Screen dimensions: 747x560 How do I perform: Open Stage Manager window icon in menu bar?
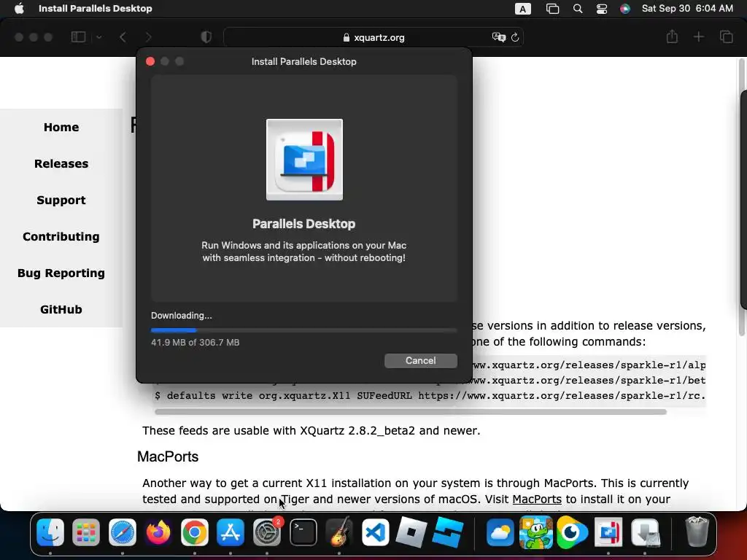tap(552, 9)
